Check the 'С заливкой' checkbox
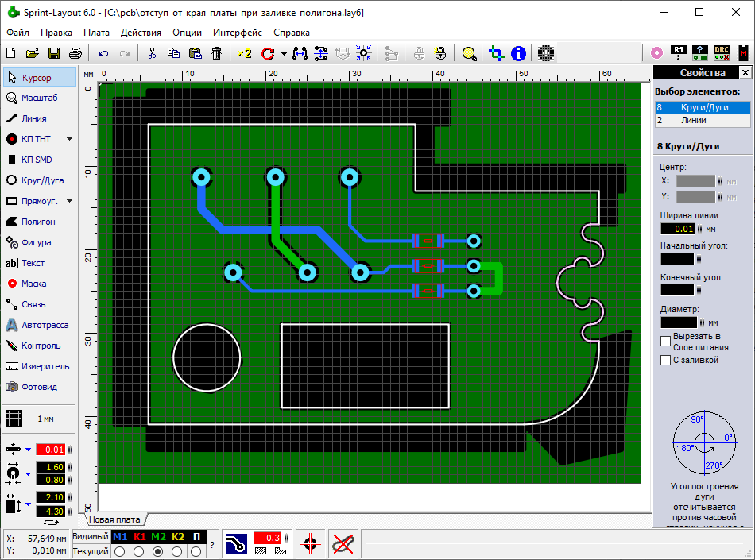 (x=666, y=361)
